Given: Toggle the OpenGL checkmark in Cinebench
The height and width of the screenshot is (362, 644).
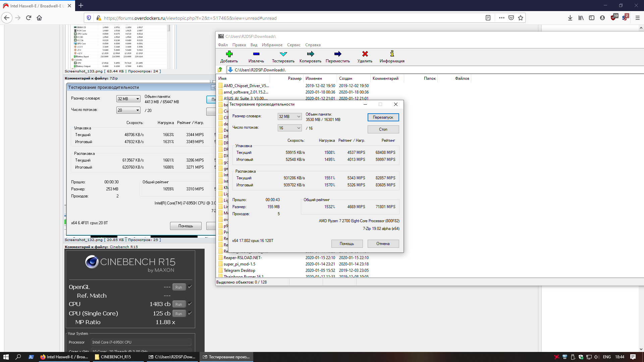Looking at the screenshot, I should (x=190, y=287).
